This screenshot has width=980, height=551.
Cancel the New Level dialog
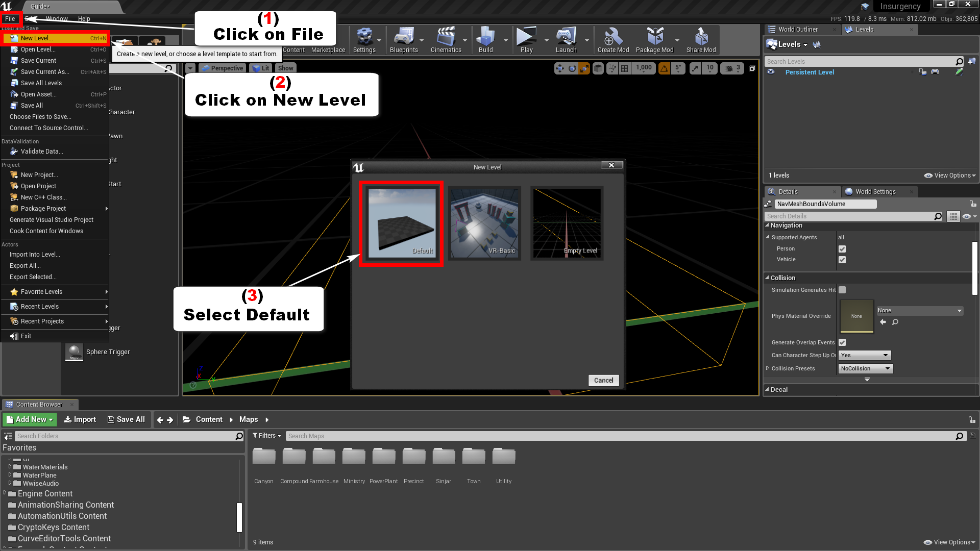(x=604, y=380)
